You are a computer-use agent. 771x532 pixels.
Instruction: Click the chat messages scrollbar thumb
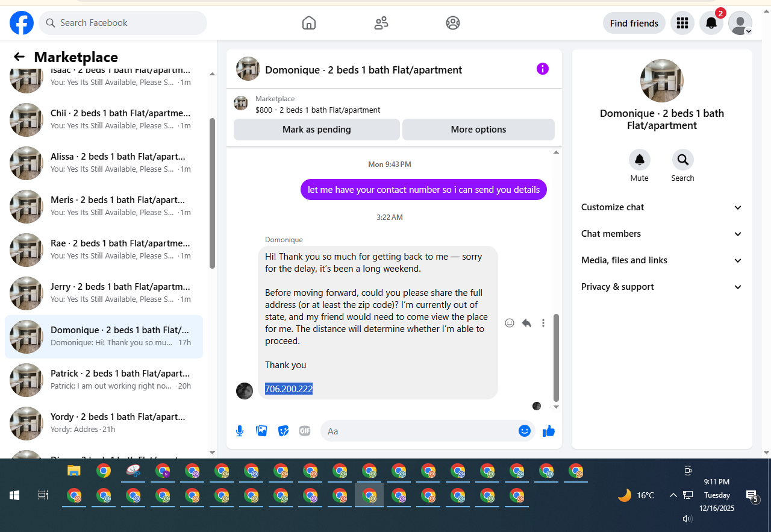(x=556, y=357)
